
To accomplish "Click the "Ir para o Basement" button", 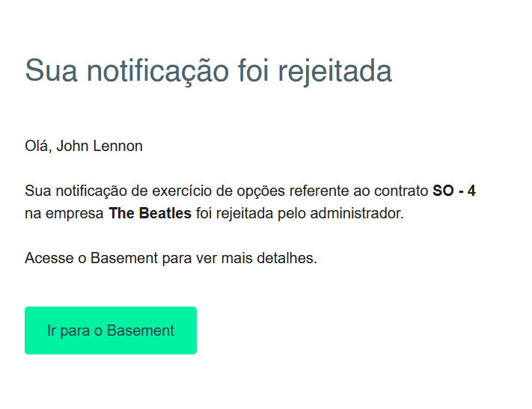I will point(111,330).
